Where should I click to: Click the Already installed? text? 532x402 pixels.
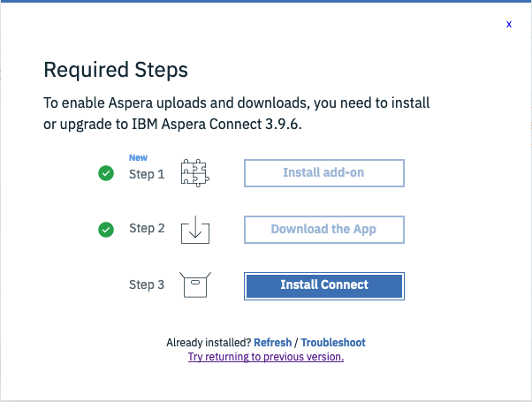[x=209, y=342]
